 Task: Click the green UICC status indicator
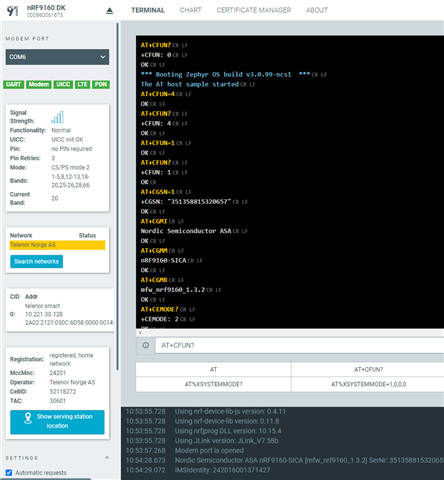[x=63, y=84]
